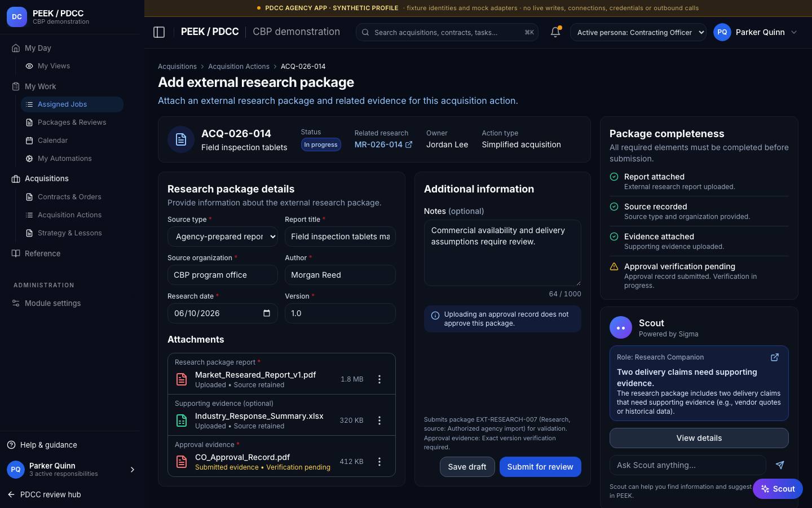Expand the Parker Quinn account menu in header
This screenshot has width=812, height=508.
click(756, 32)
